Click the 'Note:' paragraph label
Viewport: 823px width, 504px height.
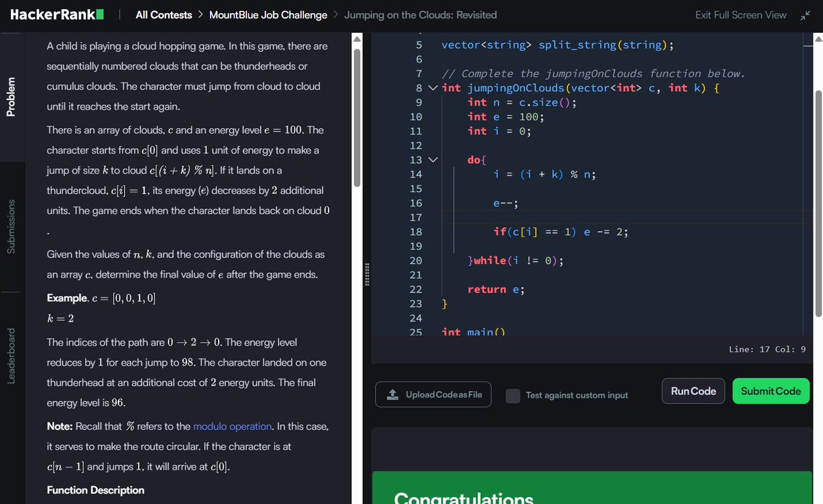click(60, 426)
